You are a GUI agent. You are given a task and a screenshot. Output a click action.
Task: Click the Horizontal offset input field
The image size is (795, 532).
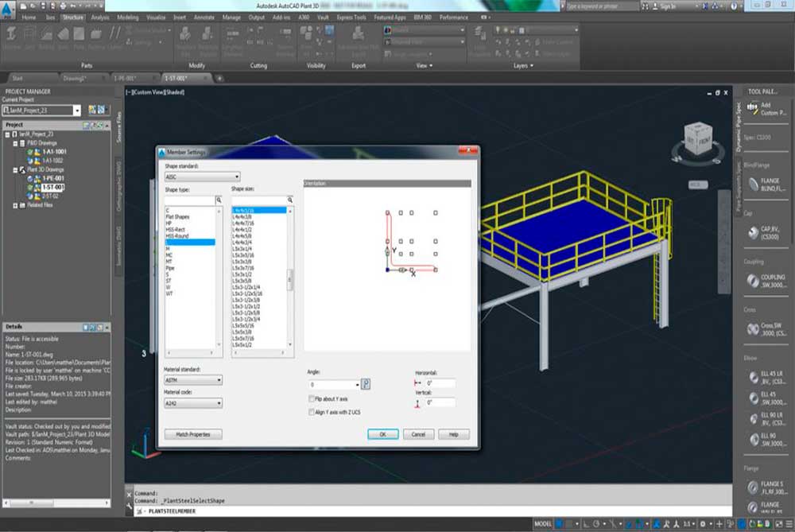click(440, 383)
